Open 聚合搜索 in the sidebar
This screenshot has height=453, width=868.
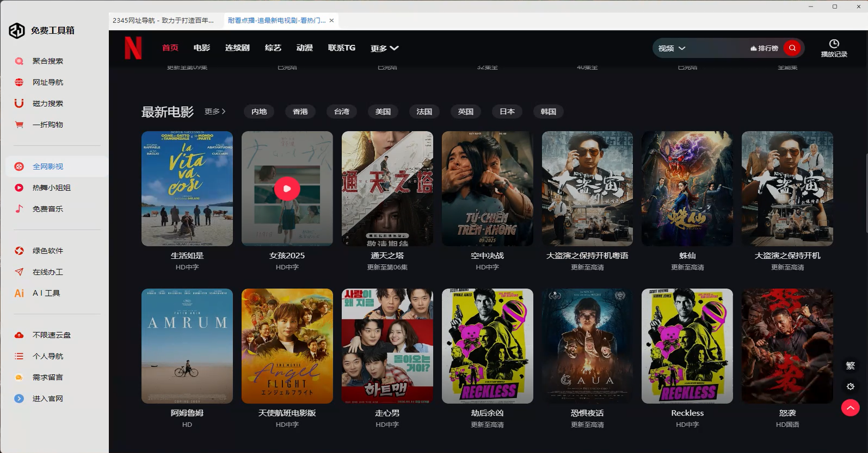[47, 61]
